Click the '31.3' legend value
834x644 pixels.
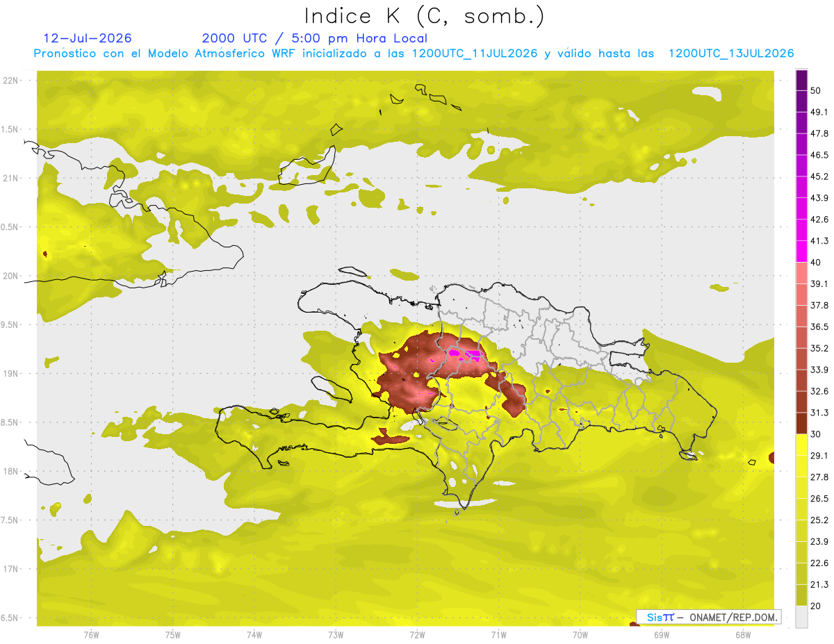coord(819,413)
